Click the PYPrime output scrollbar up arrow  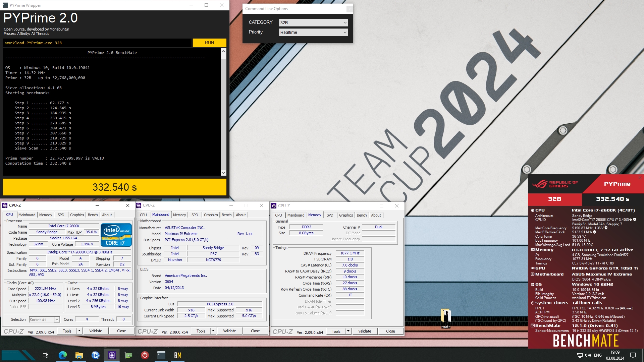point(223,51)
